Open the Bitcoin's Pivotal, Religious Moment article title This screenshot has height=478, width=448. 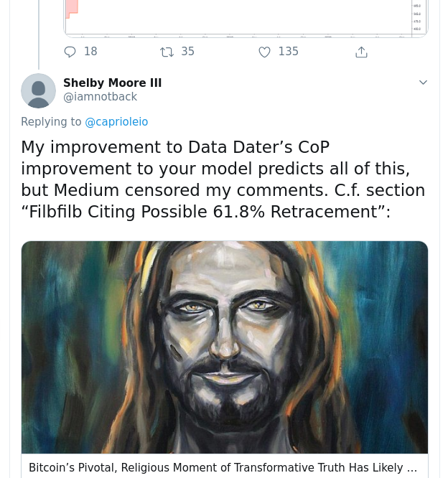(223, 467)
